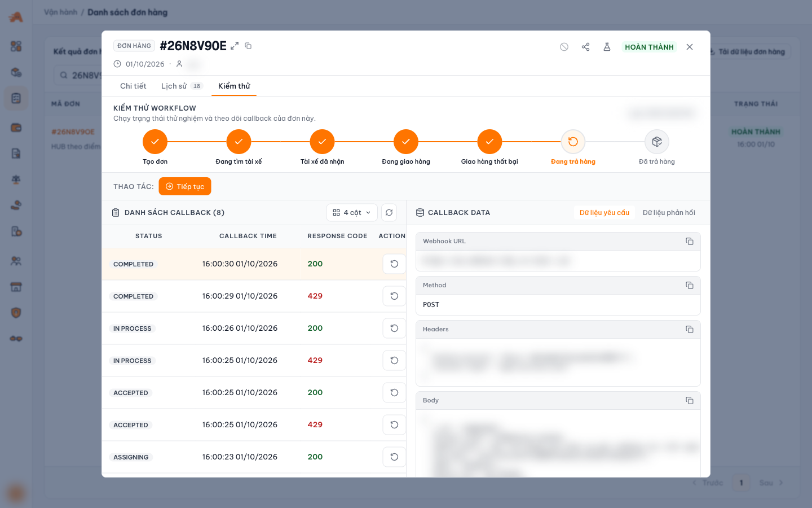Viewport: 812px width, 508px height.
Task: Click the 'HOÀN THÀNH' status badge in header
Action: point(649,47)
